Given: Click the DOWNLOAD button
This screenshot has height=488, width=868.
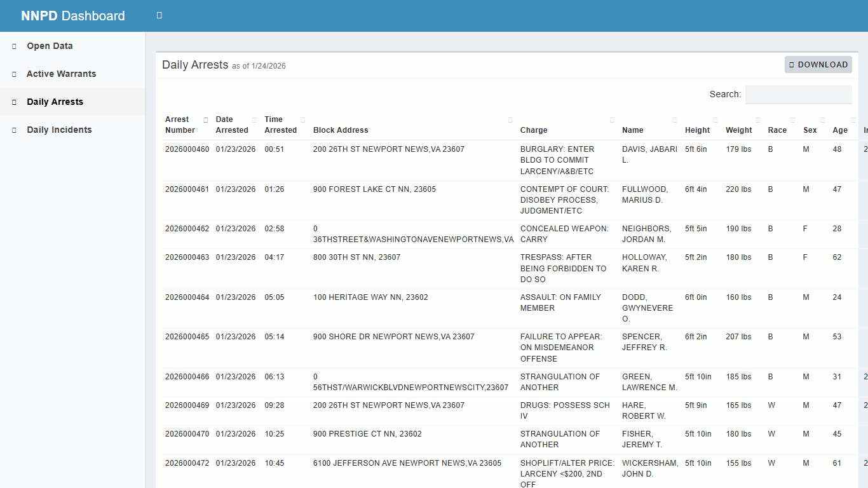Looking at the screenshot, I should coord(818,64).
